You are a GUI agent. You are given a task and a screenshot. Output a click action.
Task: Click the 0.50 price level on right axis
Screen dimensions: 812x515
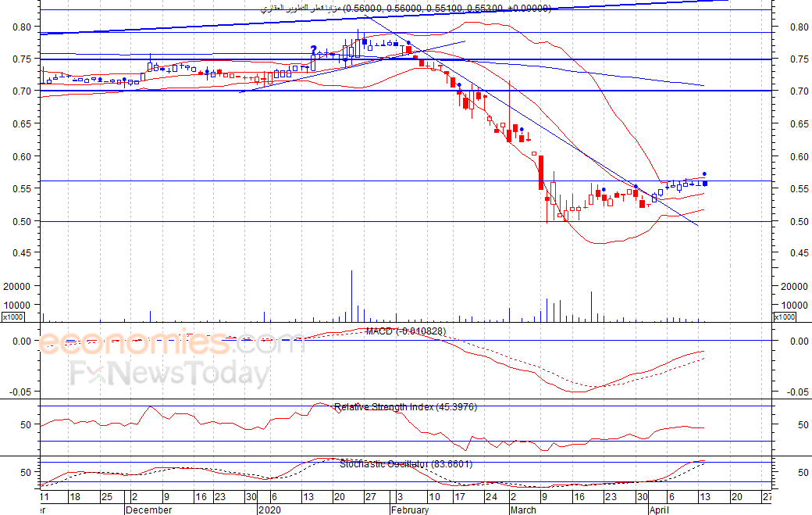[x=799, y=222]
